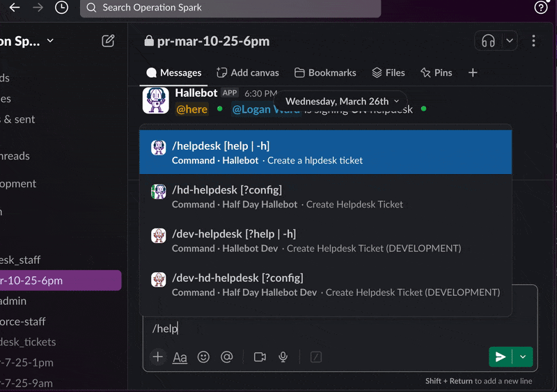Viewport: 557px width, 392px height.
Task: Select the Add canvas tab
Action: pyautogui.click(x=248, y=73)
